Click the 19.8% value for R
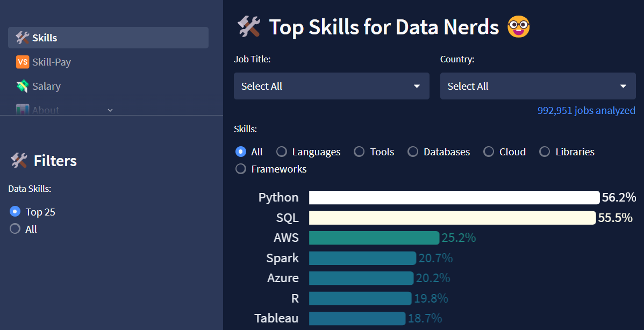Image resolution: width=644 pixels, height=330 pixels. 431,298
